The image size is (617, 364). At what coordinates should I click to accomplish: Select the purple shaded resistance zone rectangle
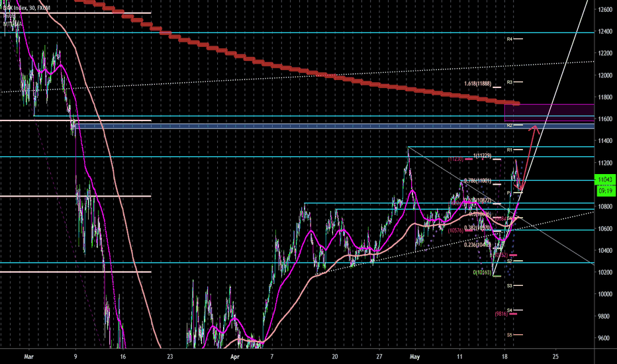coord(549,113)
